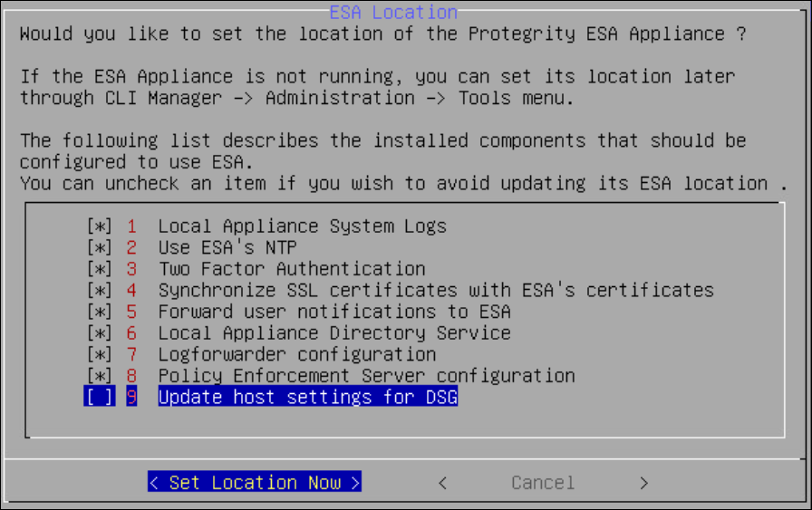Viewport: 812px width, 510px height.
Task: Click the red number 4 hotkey
Action: pyautogui.click(x=131, y=291)
